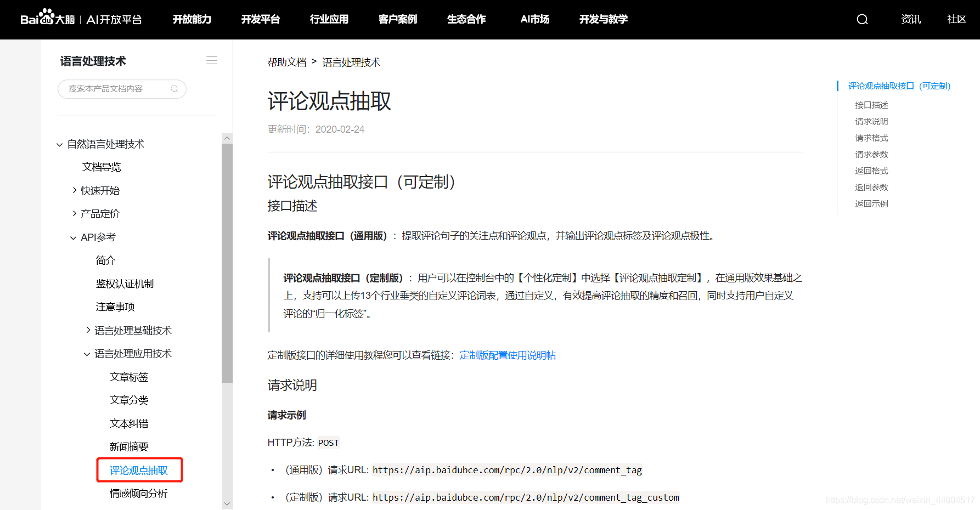
Task: Open the 文本纠错 documentation page
Action: (129, 423)
